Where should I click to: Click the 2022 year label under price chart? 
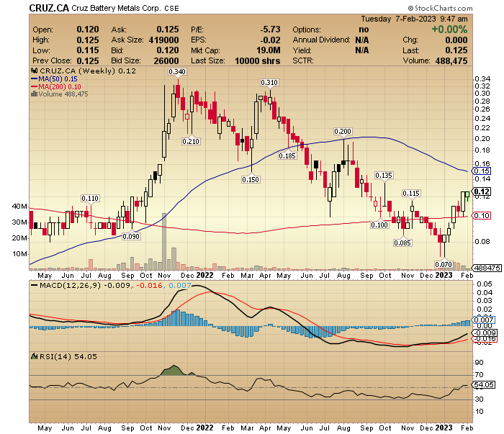point(204,276)
